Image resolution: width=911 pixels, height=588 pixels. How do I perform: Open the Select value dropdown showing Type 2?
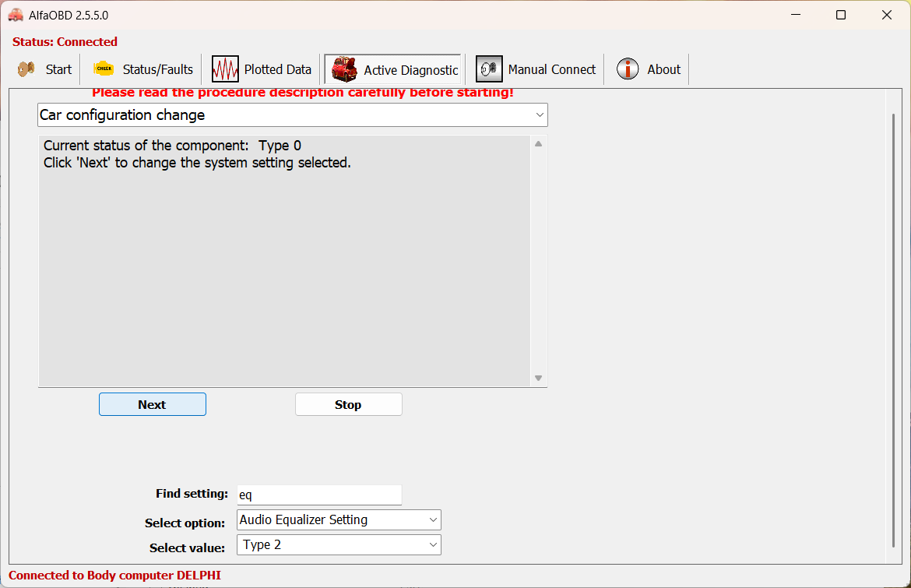point(433,545)
